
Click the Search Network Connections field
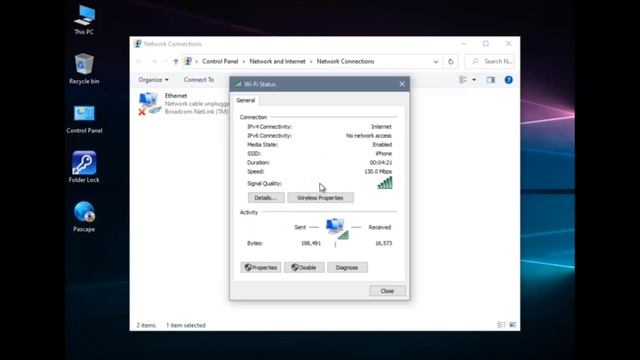point(489,62)
